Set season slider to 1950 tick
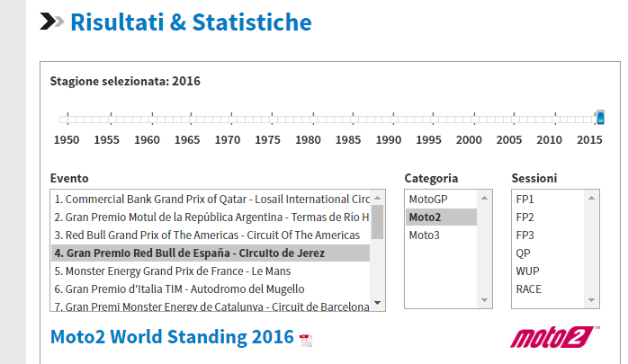Viewport: 628px width, 364px height. coord(67,119)
